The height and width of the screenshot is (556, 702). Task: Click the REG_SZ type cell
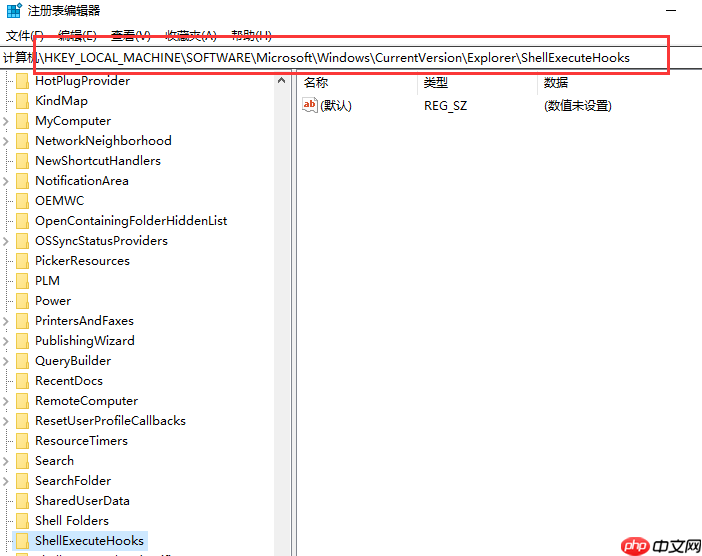click(445, 106)
